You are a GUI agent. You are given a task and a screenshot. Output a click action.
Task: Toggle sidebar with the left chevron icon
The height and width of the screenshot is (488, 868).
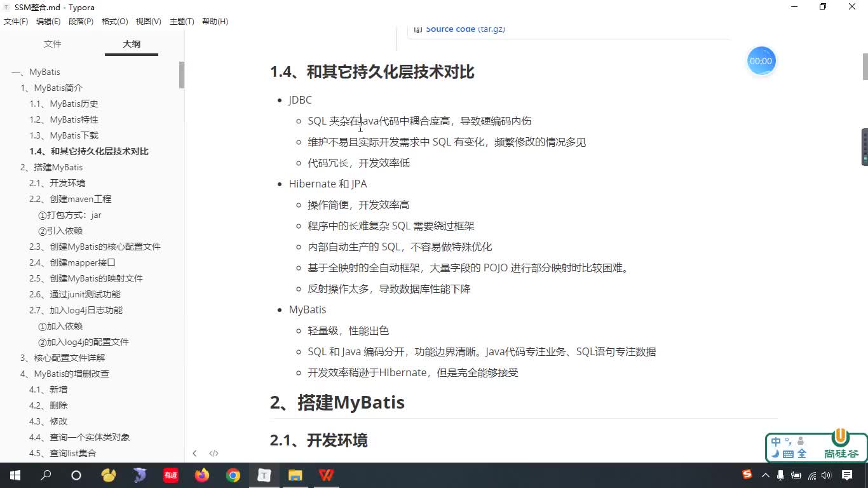pyautogui.click(x=194, y=453)
